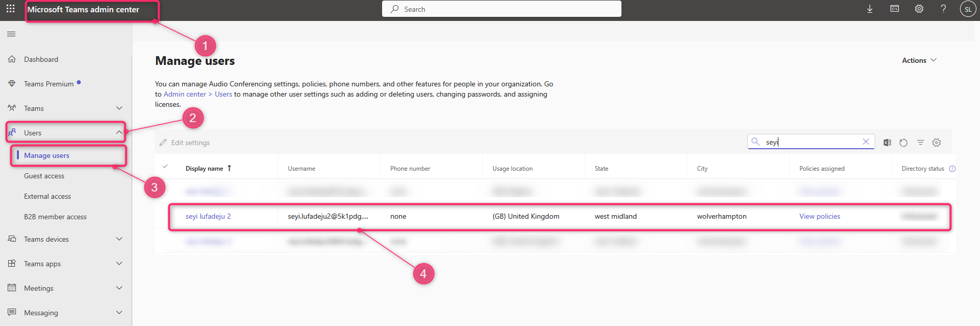The width and height of the screenshot is (980, 326).
Task: Go to Dashboard
Action: (41, 59)
